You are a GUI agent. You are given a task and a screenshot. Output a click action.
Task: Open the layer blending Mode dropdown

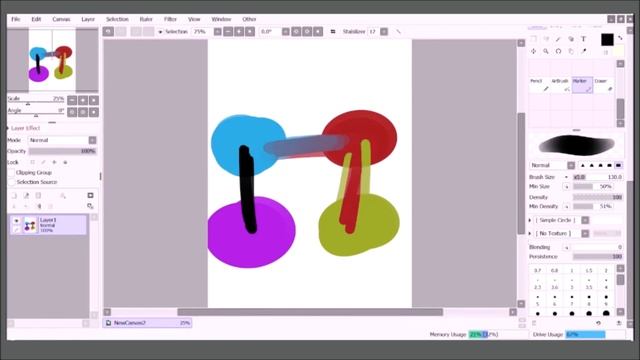pyautogui.click(x=93, y=140)
